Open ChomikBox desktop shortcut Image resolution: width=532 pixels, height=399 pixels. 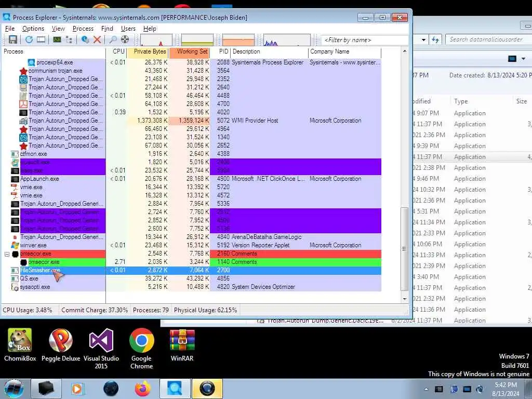pos(20,345)
